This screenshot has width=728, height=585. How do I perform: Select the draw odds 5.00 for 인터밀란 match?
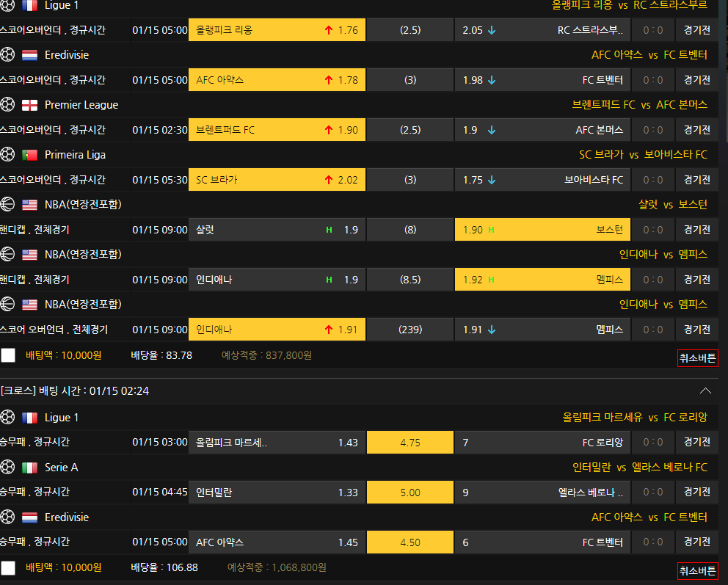click(410, 492)
